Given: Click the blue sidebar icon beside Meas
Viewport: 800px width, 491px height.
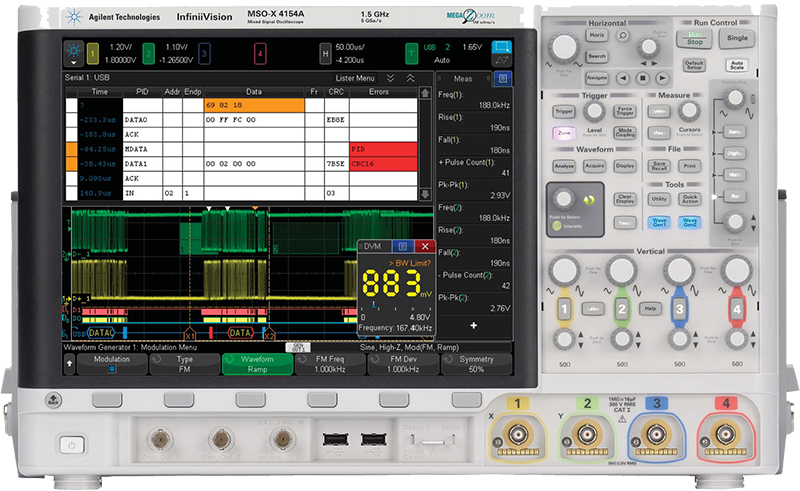Looking at the screenshot, I should point(503,79).
